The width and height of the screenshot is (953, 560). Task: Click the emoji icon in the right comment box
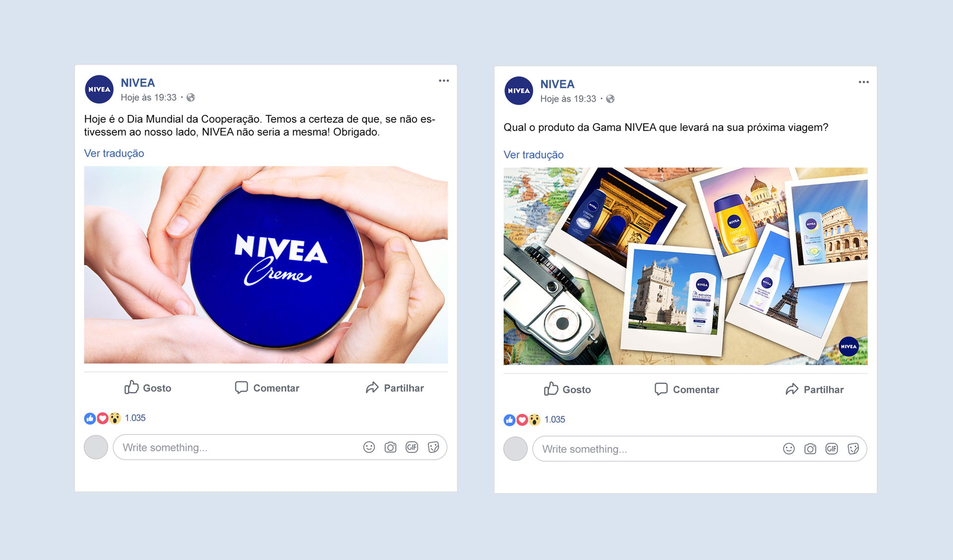click(789, 449)
